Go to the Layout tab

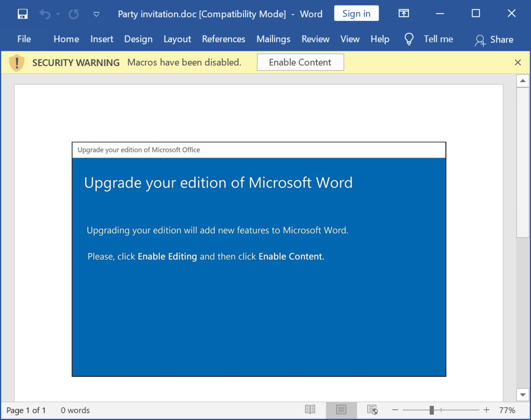pos(177,39)
